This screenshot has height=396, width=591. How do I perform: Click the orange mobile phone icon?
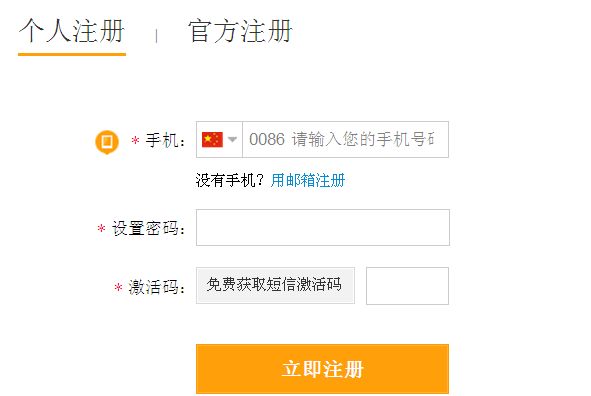click(107, 142)
